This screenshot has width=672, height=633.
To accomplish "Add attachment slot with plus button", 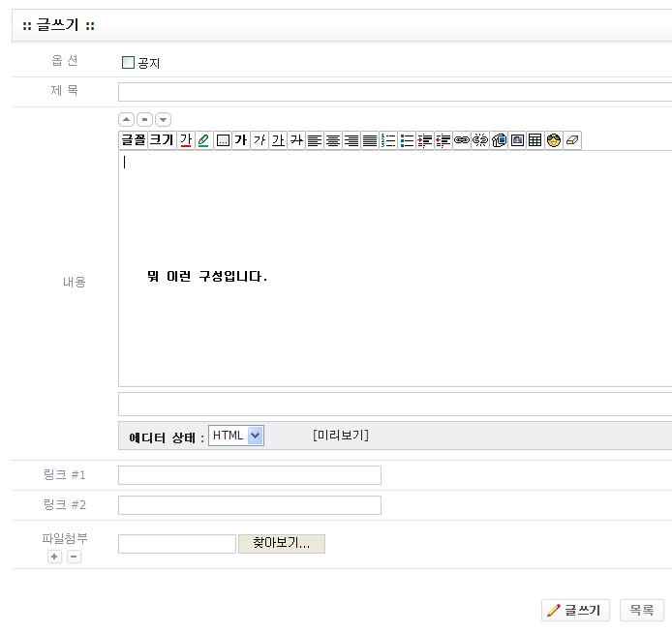I will [54, 557].
